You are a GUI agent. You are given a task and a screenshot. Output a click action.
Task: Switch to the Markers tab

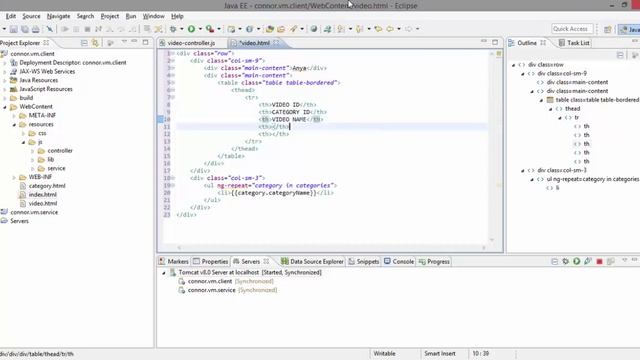[x=174, y=262]
